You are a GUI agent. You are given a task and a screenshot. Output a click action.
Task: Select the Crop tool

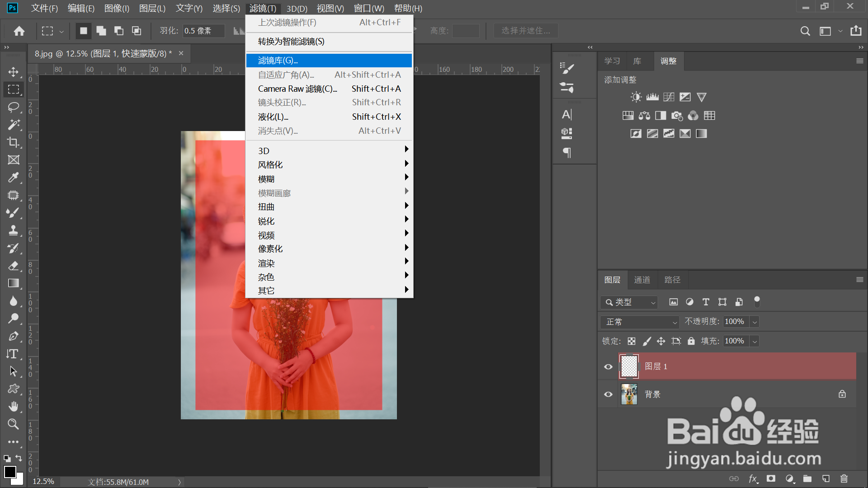point(13,142)
